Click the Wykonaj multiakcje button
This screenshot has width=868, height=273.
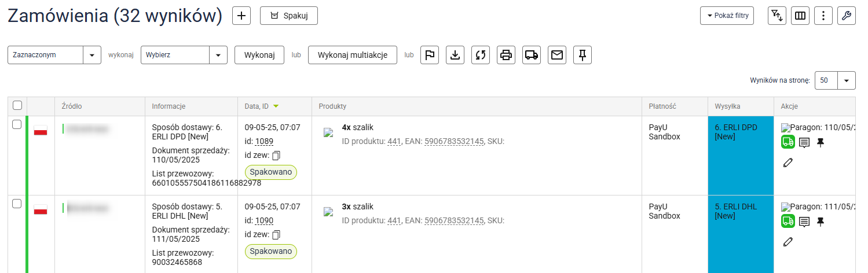tap(352, 55)
